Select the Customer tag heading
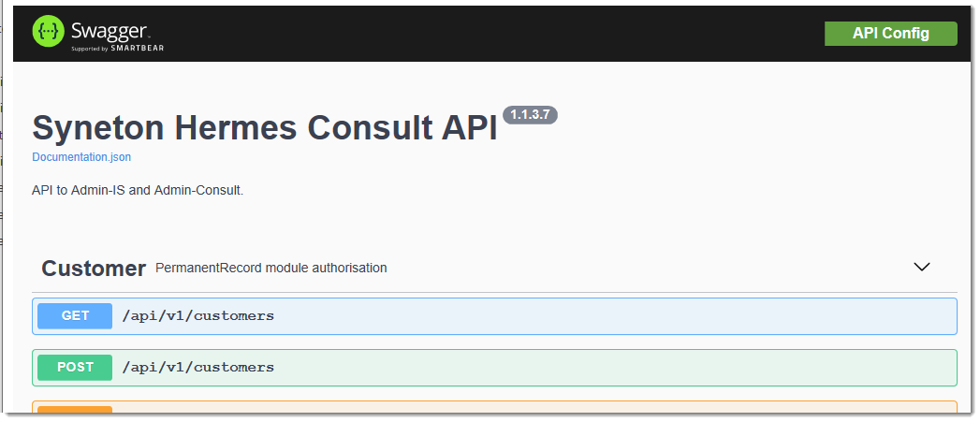980x422 pixels. (94, 269)
